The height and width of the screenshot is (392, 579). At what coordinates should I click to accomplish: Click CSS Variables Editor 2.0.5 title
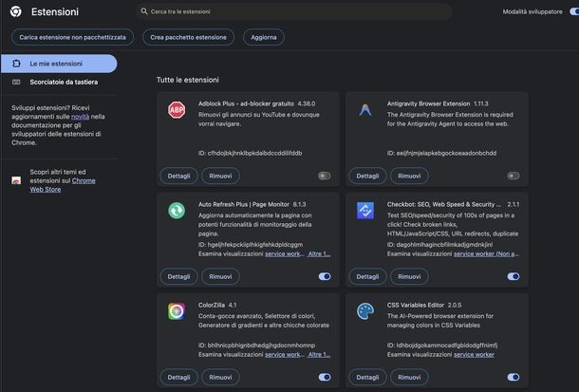tap(424, 306)
